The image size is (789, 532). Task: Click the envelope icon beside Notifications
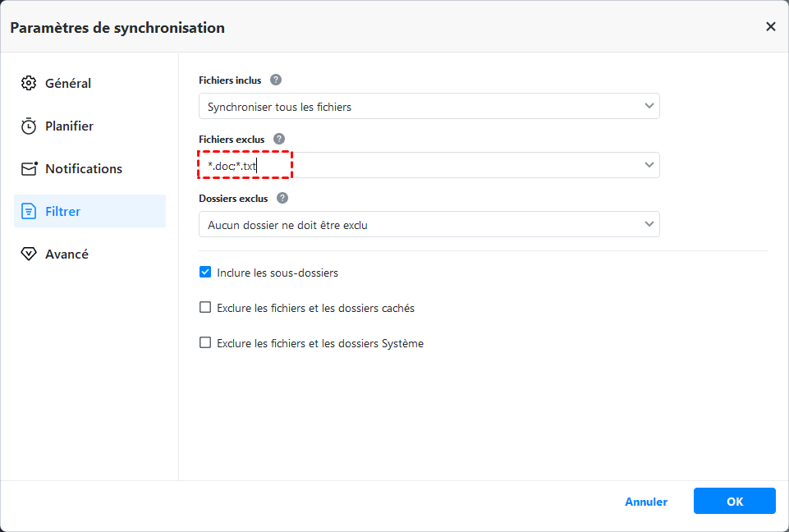coord(29,169)
